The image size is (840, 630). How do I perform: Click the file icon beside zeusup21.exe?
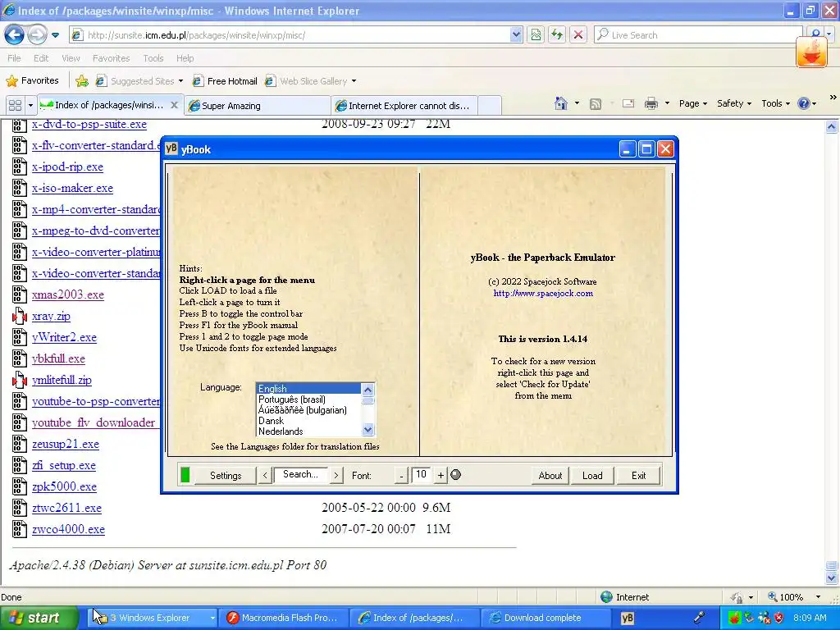pos(20,444)
